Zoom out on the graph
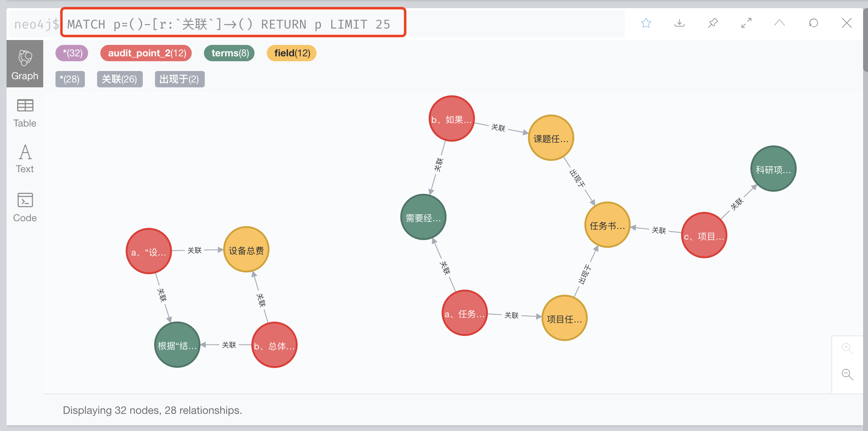This screenshot has height=431, width=868. [847, 374]
